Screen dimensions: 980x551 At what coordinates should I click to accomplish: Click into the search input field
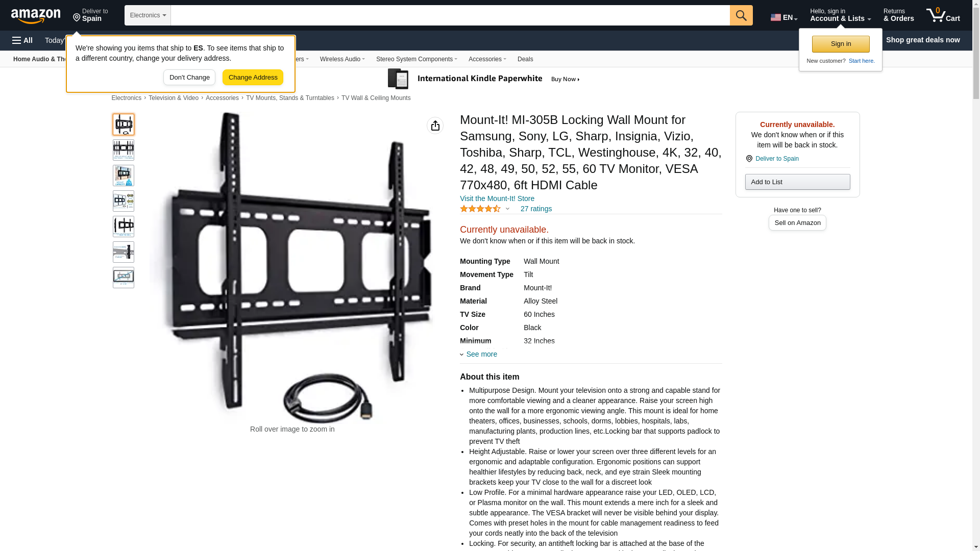[450, 15]
